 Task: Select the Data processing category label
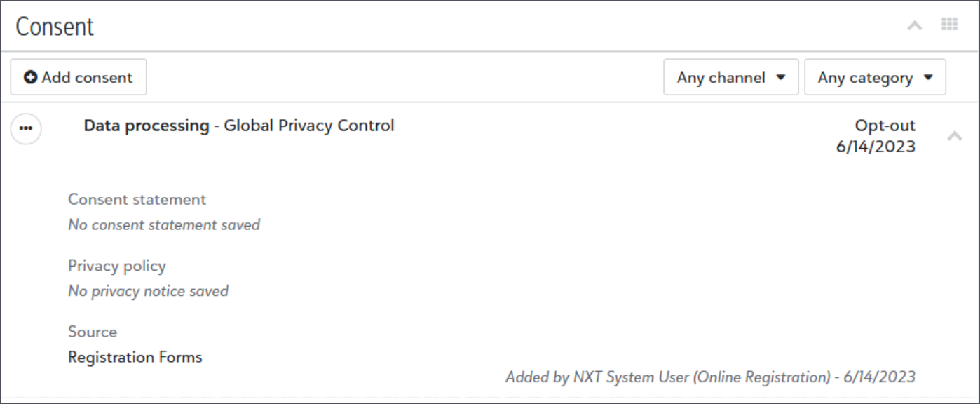click(x=147, y=126)
